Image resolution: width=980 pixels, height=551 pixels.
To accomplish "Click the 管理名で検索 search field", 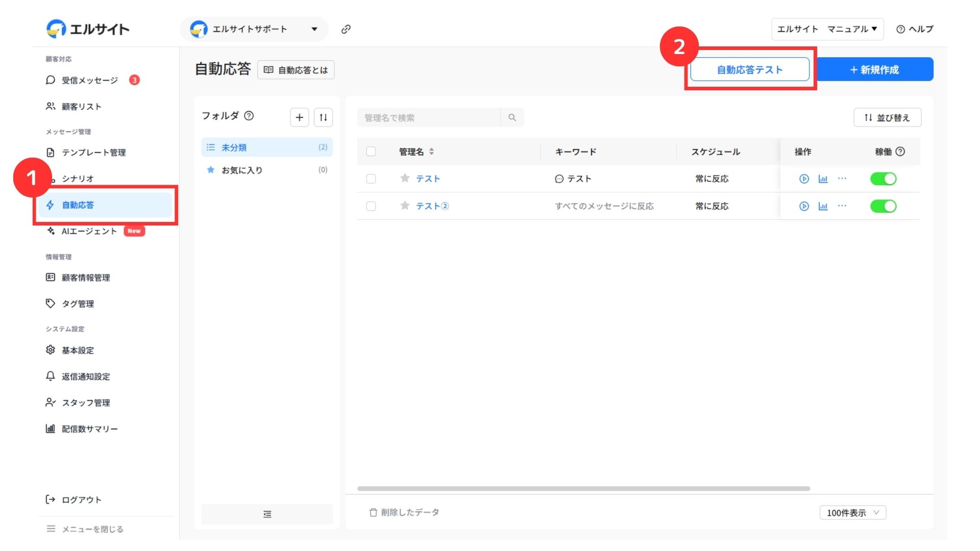I will tap(429, 117).
